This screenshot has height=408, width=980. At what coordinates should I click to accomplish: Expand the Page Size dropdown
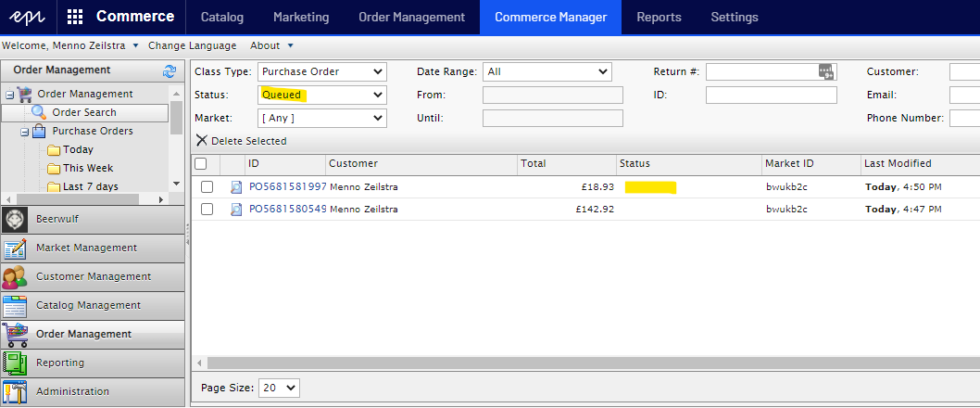(x=279, y=388)
